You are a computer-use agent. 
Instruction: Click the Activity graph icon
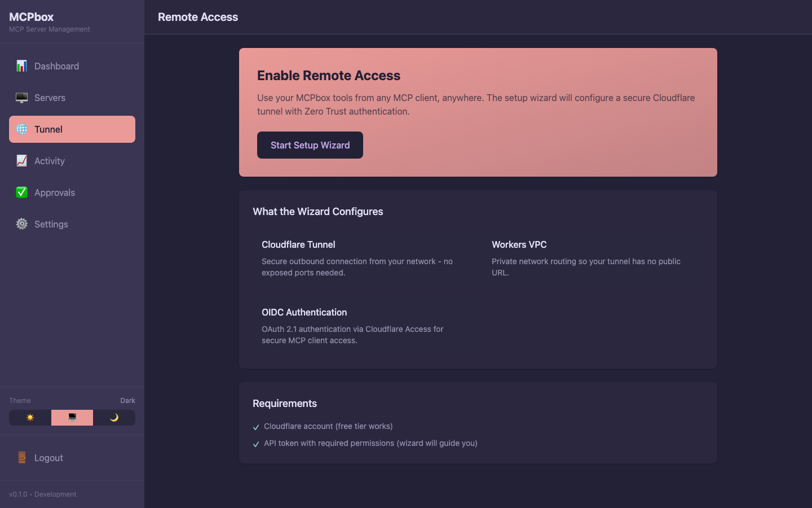(21, 161)
